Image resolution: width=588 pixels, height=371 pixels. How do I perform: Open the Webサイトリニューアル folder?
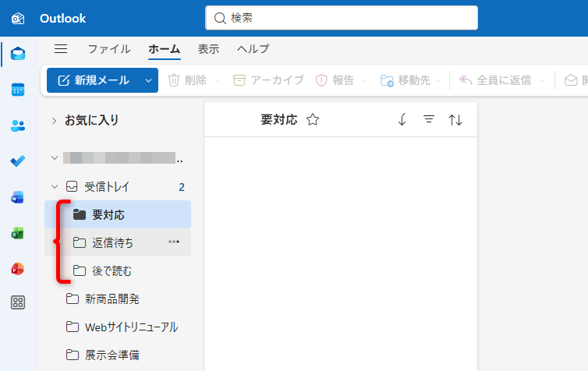tap(118, 327)
